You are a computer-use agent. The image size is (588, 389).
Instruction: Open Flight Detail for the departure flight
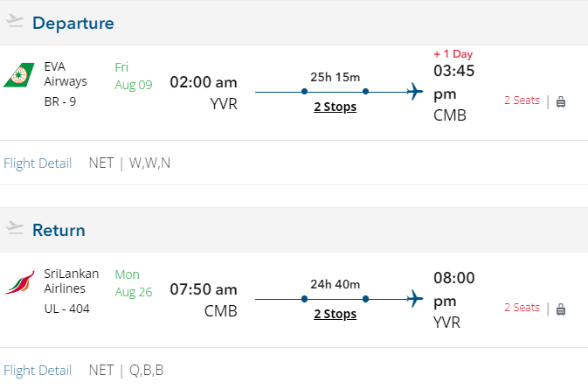[x=38, y=163]
